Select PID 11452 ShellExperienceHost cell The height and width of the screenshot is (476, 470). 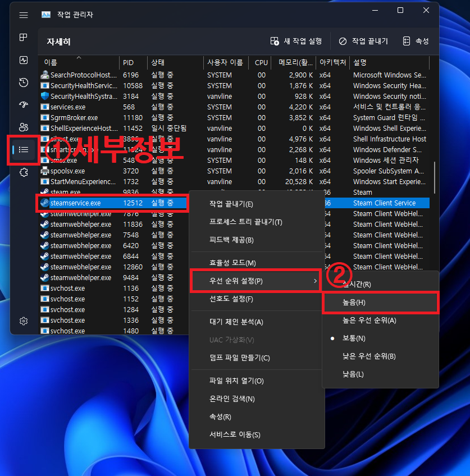[133, 129]
